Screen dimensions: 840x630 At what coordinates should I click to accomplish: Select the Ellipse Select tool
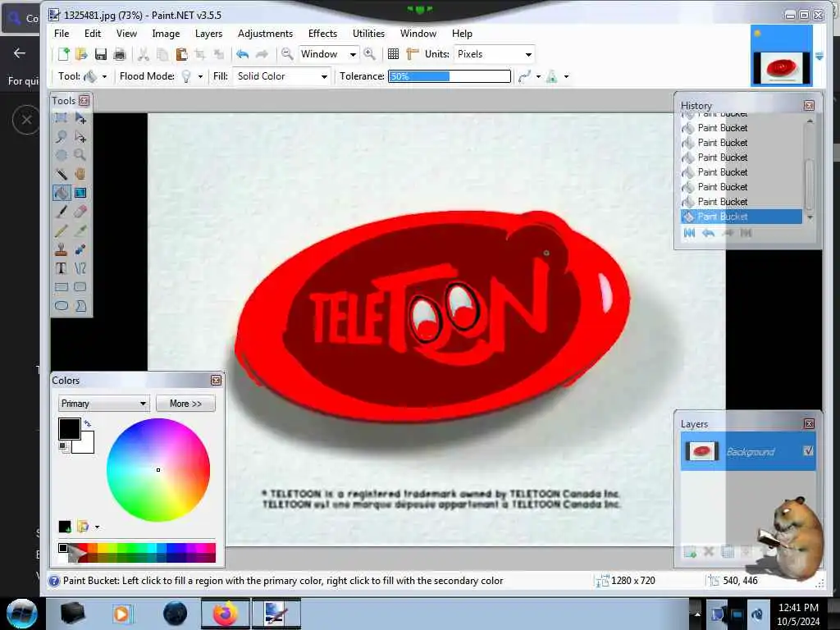click(62, 155)
